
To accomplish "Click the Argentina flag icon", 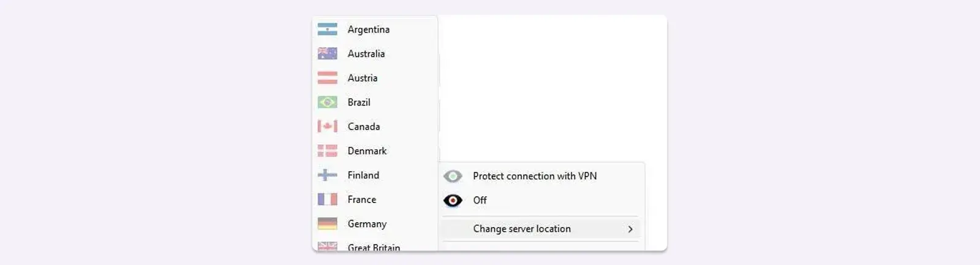I will 327,29.
